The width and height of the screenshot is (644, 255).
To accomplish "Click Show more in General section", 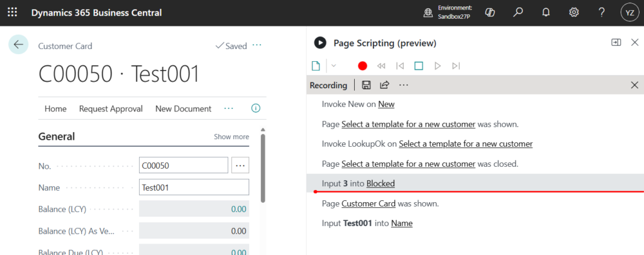I will point(231,137).
